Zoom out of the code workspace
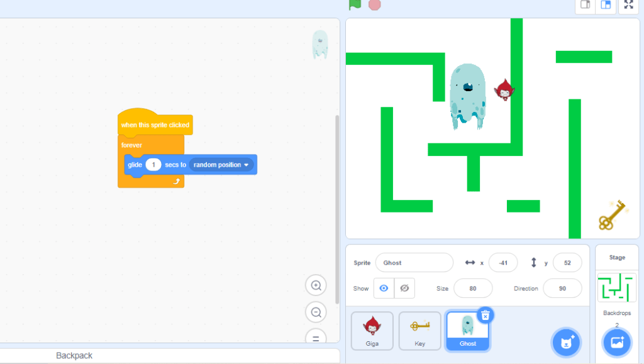644x364 pixels. point(316,312)
